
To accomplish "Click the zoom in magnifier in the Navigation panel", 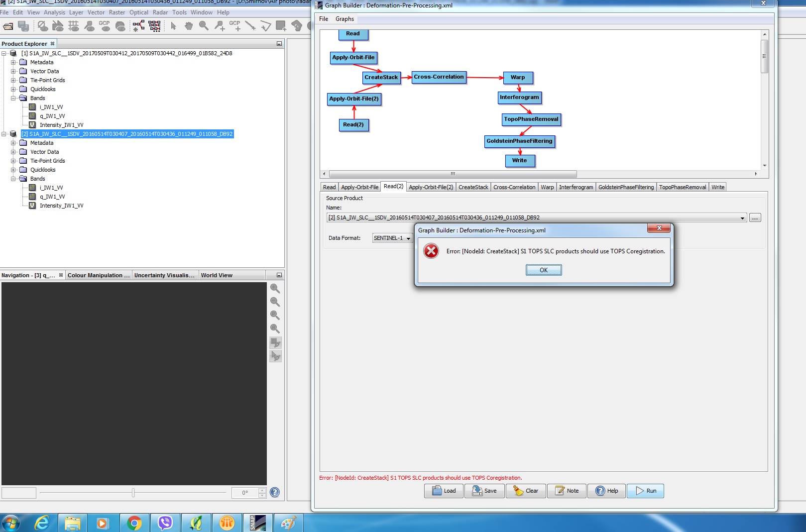I will tap(275, 288).
